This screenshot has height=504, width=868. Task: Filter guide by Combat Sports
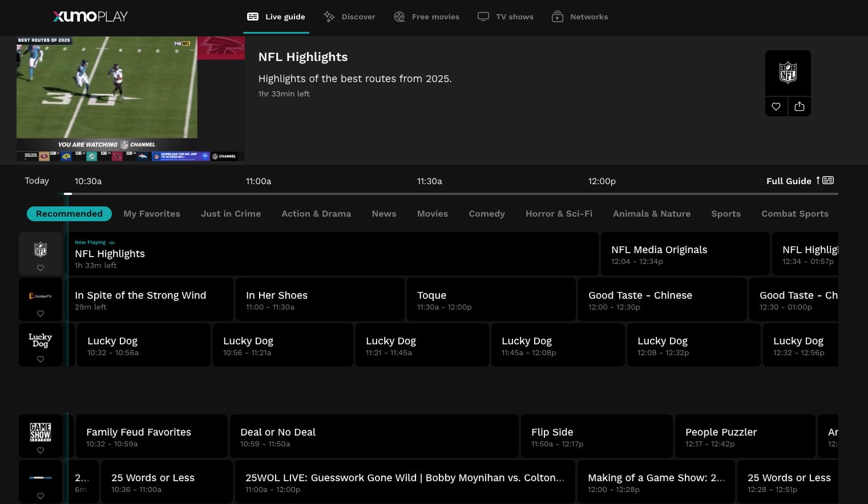point(795,214)
